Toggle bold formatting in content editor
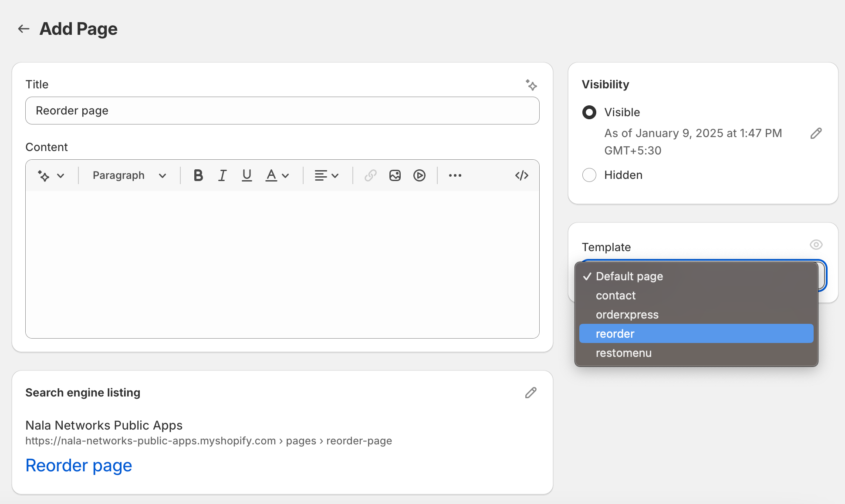 pyautogui.click(x=198, y=175)
